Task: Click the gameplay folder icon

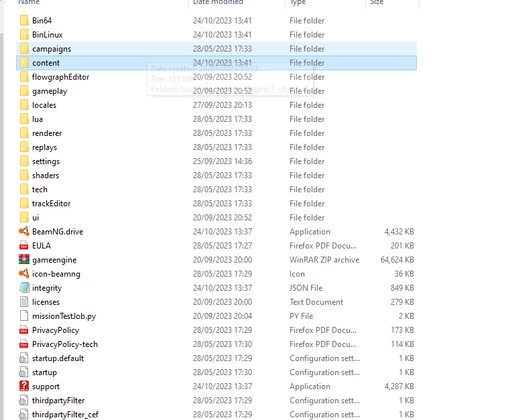Action: coord(24,91)
